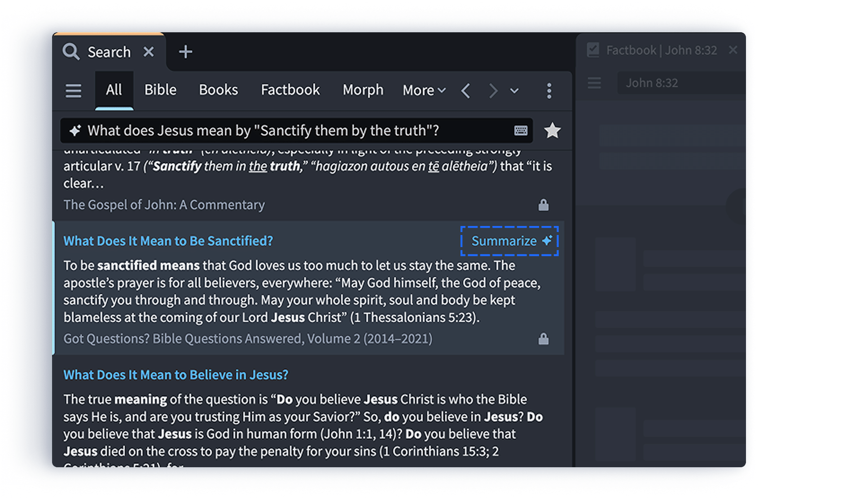Close the Search tab
This screenshot has width=851, height=504.
pos(149,52)
